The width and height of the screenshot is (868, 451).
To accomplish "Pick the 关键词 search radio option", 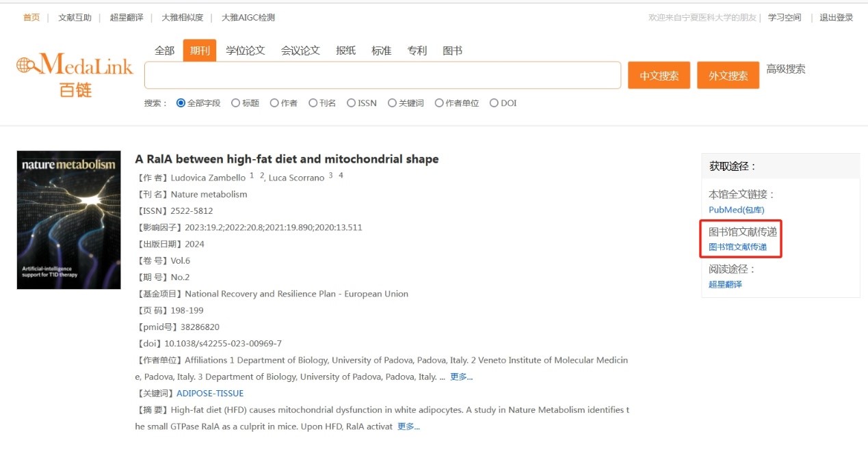I will [392, 103].
